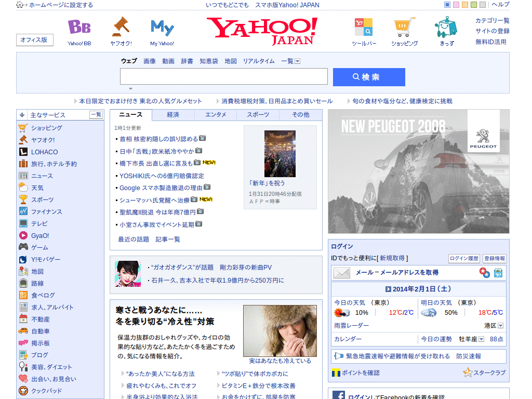Switch to the 経済 news tab
Image resolution: width=532 pixels, height=399 pixels.
172,115
